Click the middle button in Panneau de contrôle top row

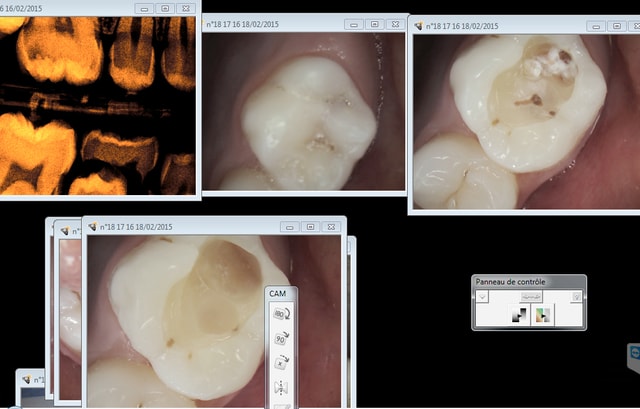point(530,297)
